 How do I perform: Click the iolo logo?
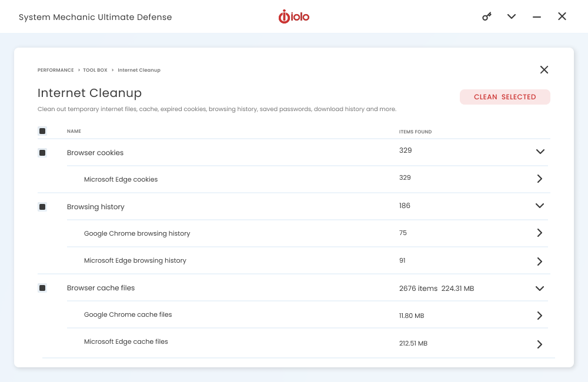[x=294, y=16]
